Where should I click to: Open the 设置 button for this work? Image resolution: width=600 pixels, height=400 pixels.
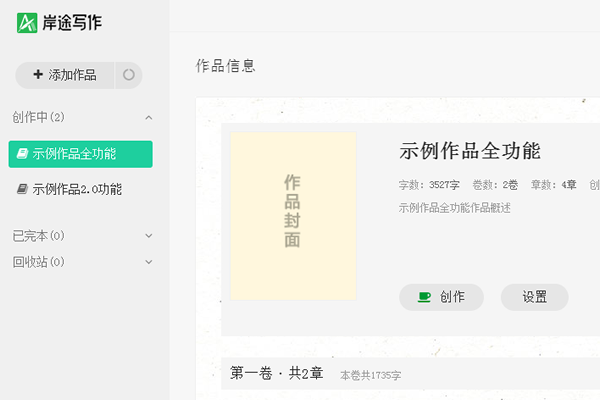coord(534,297)
